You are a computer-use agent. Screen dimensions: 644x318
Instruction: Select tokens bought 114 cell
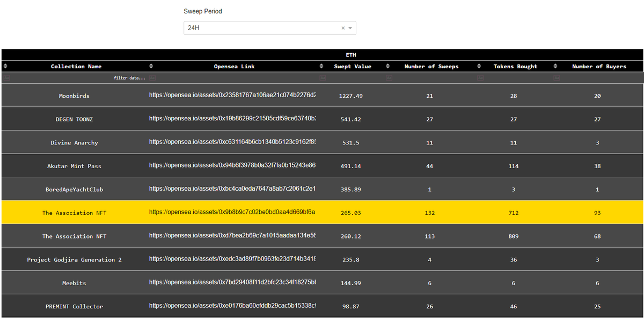click(514, 166)
